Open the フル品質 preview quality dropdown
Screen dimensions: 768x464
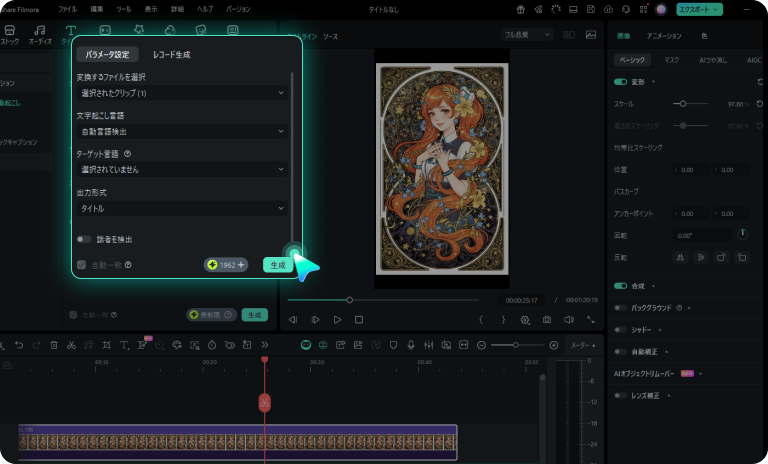coord(527,35)
